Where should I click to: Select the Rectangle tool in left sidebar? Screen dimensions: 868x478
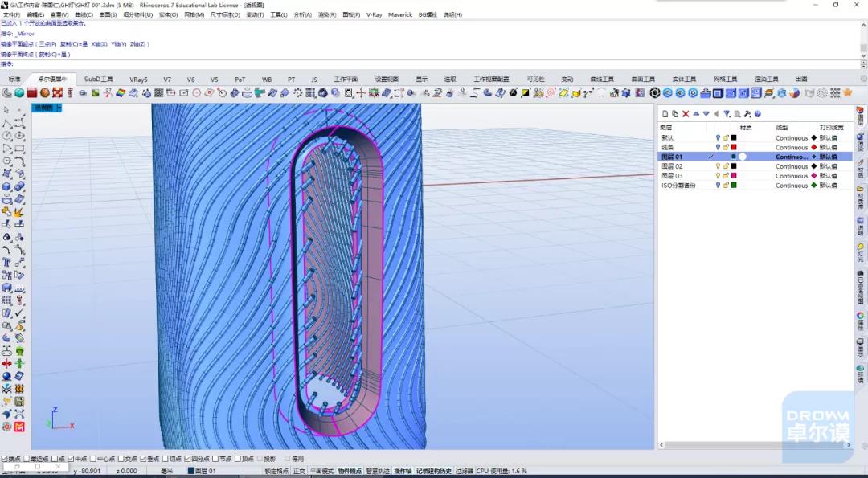[x=19, y=149]
